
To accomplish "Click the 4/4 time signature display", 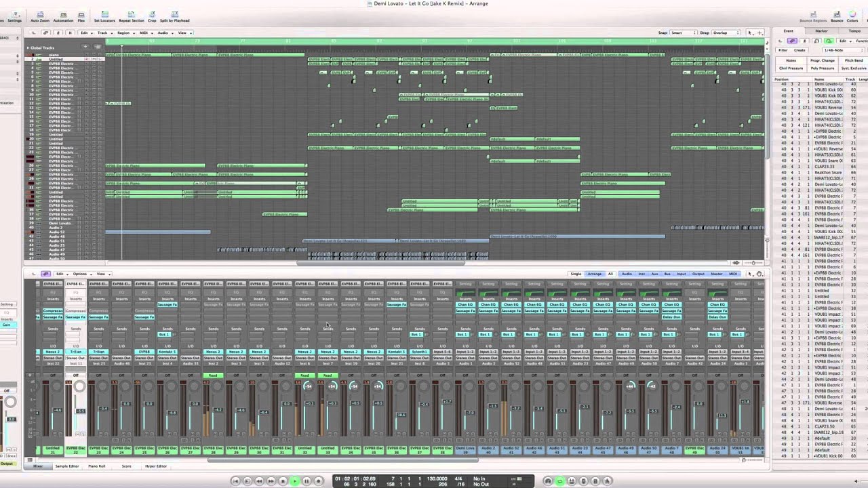I will tap(458, 479).
